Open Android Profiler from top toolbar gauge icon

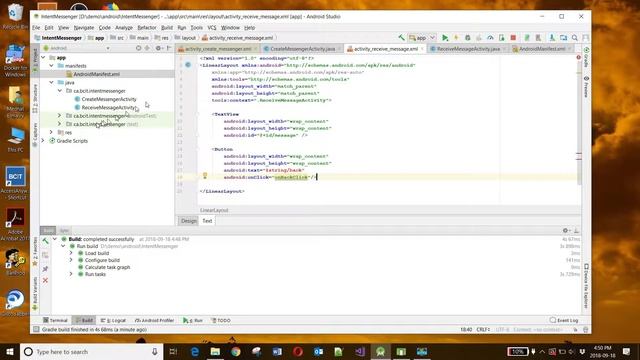point(490,38)
